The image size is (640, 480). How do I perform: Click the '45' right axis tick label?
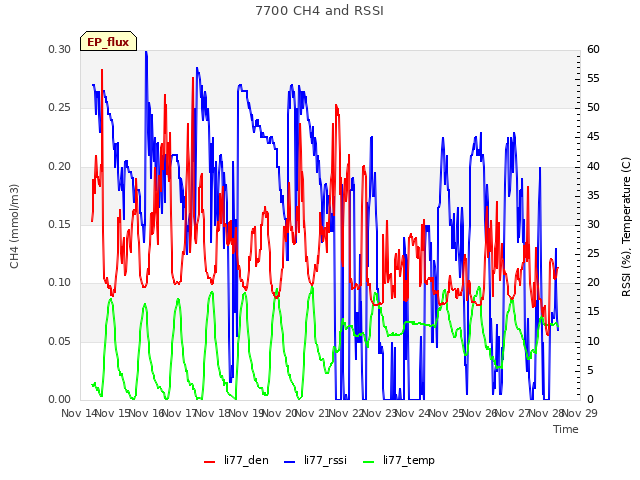tap(593, 137)
